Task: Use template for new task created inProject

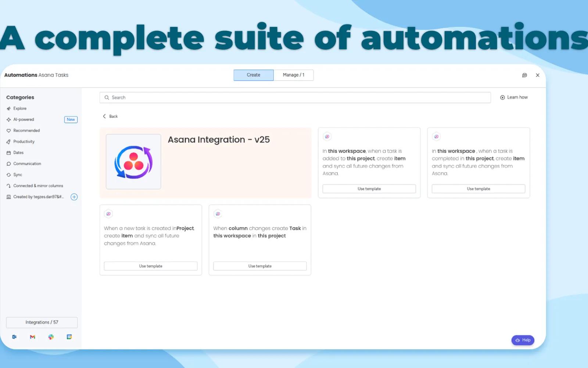Action: pyautogui.click(x=151, y=266)
